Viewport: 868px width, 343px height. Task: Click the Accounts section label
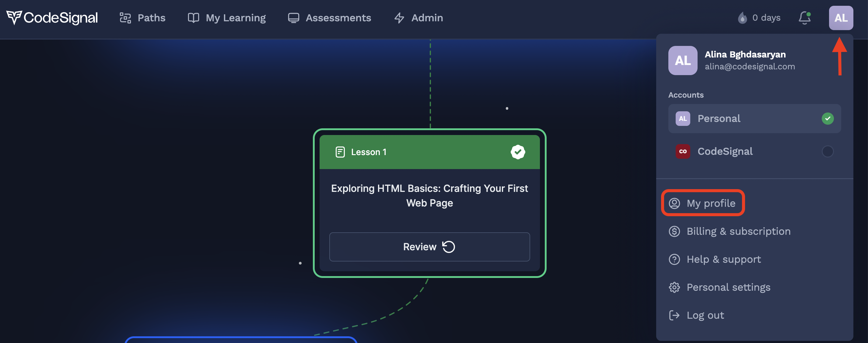[686, 95]
